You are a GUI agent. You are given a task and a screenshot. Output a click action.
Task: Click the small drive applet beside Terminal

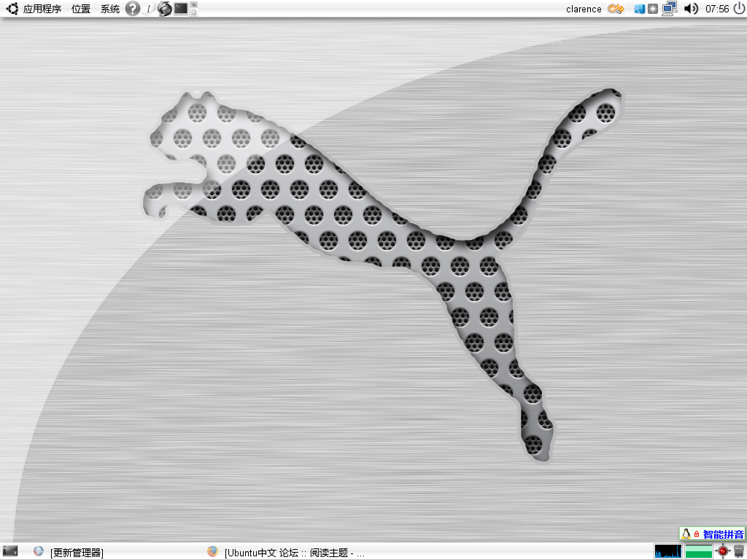click(193, 9)
